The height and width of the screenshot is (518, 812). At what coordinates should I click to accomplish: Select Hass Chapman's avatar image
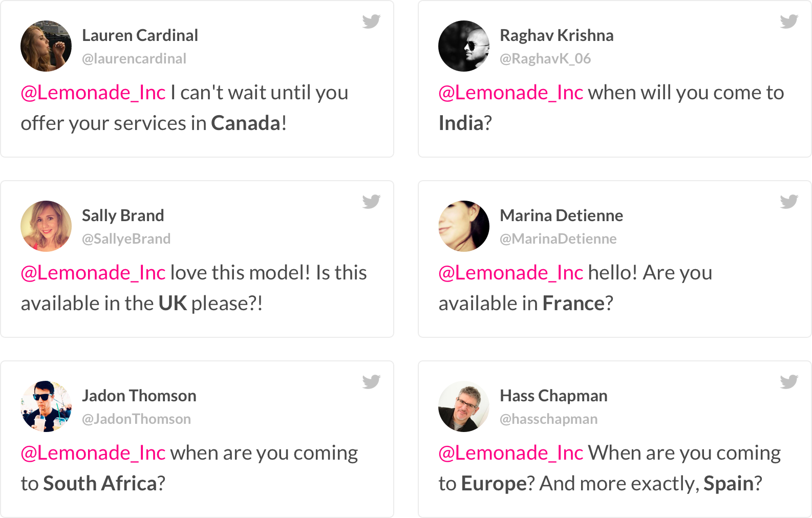(464, 406)
